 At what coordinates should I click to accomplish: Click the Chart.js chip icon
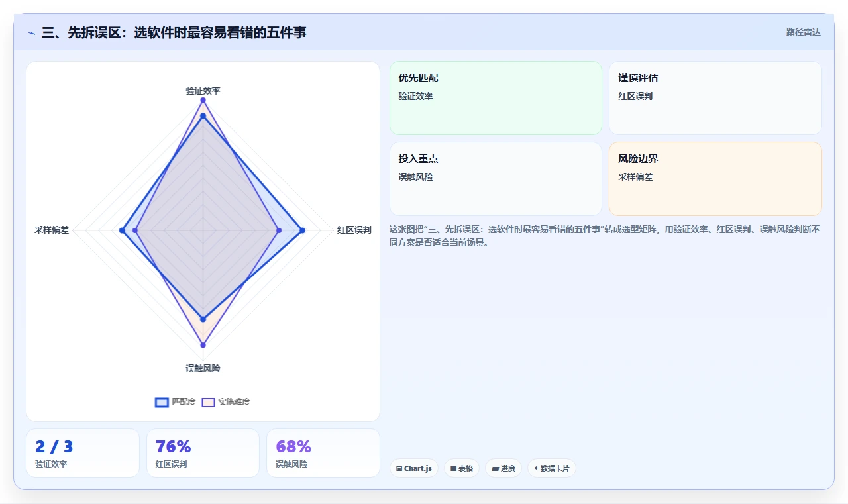coord(399,468)
